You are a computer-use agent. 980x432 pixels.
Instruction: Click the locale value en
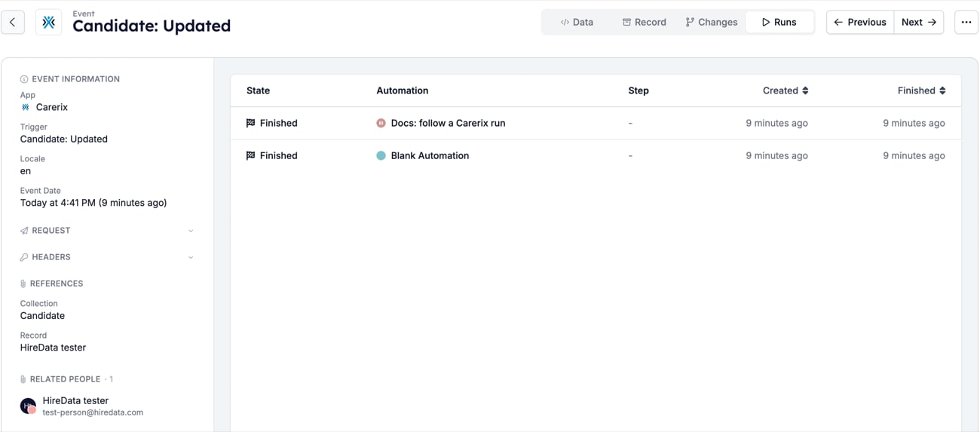click(26, 171)
